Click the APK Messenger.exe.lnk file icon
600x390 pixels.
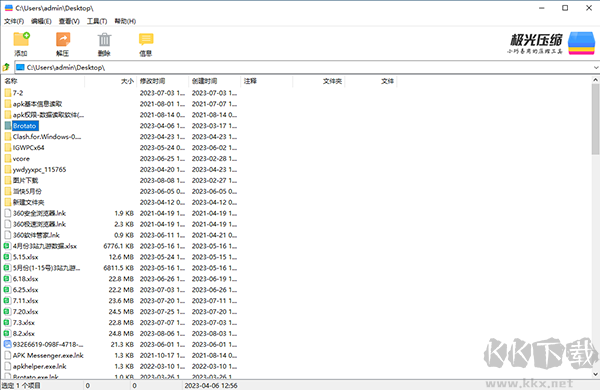tap(8, 355)
